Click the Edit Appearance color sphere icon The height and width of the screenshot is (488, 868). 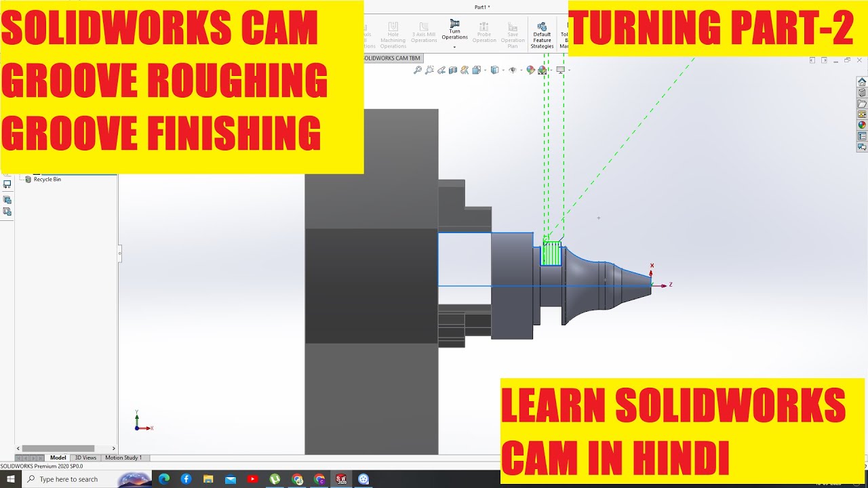(x=531, y=70)
